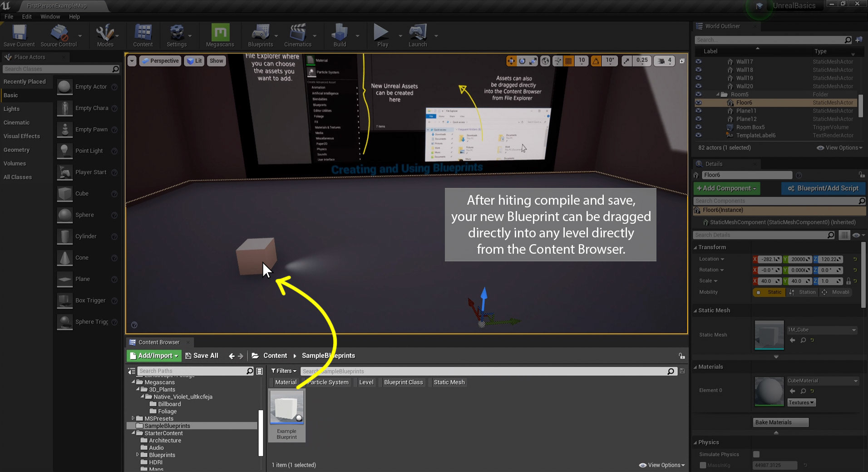Screen dimensions: 868x472
Task: Open Source Control from toolbar
Action: point(59,35)
